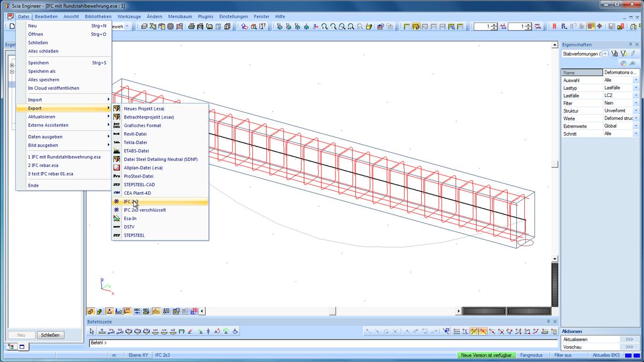Viewport: 644px width, 362px height.
Task: Open the Bibliotheken menu
Action: (98, 17)
